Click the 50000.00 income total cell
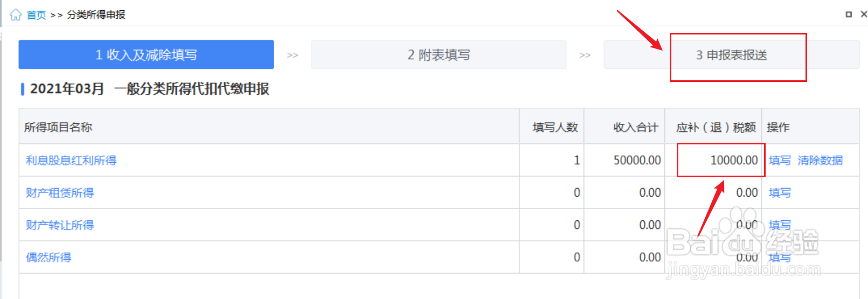This screenshot has width=868, height=299. tap(624, 160)
